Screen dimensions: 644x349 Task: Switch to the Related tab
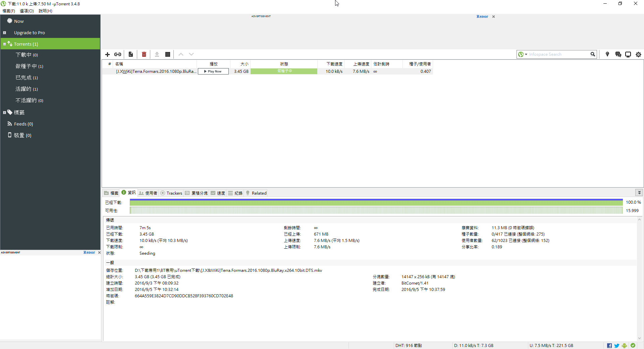point(256,193)
